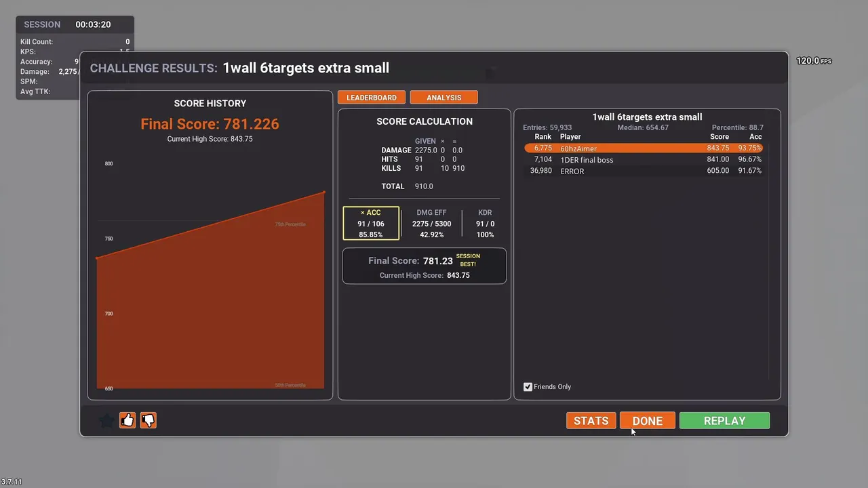The width and height of the screenshot is (868, 488).
Task: Click the SCORE CALCULATION heading
Action: tap(425, 121)
